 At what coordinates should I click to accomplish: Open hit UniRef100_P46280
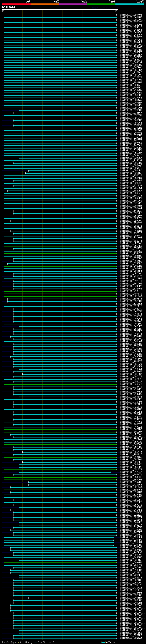[131, 17]
